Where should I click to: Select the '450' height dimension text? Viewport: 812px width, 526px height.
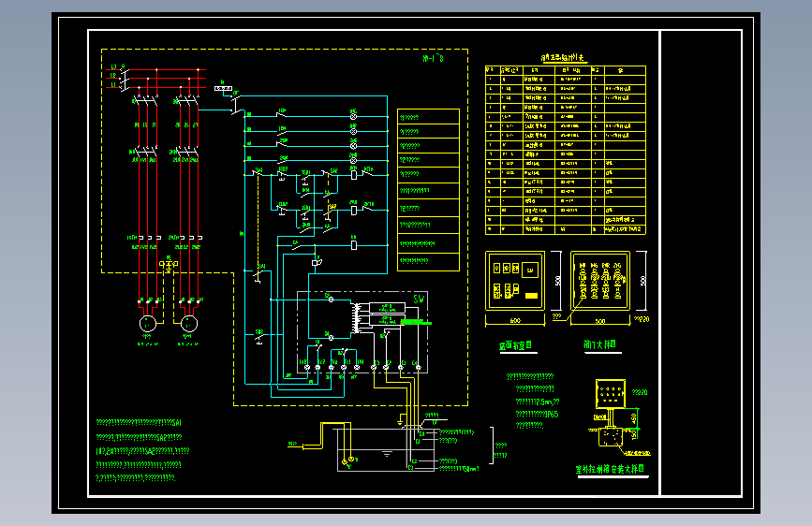[x=634, y=417]
